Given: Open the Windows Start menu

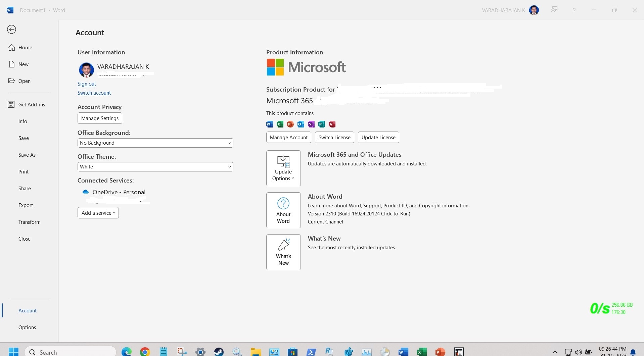Looking at the screenshot, I should [x=13, y=352].
